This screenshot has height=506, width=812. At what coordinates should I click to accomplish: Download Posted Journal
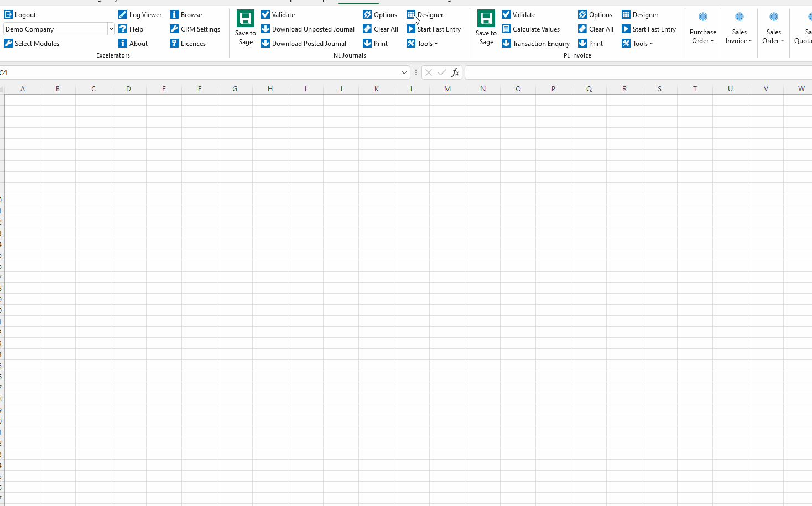(x=304, y=44)
